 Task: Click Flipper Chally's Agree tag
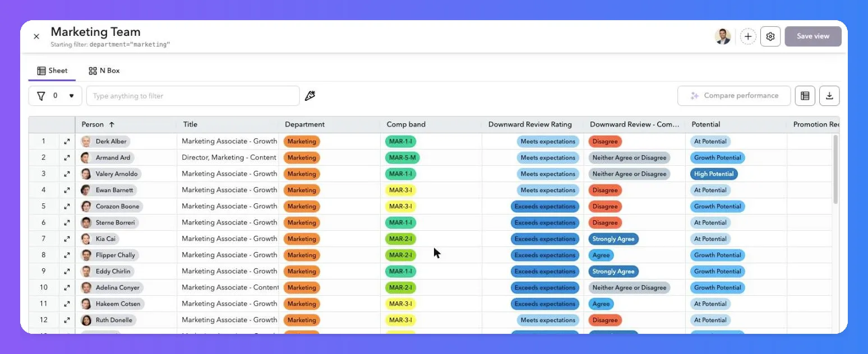click(601, 255)
